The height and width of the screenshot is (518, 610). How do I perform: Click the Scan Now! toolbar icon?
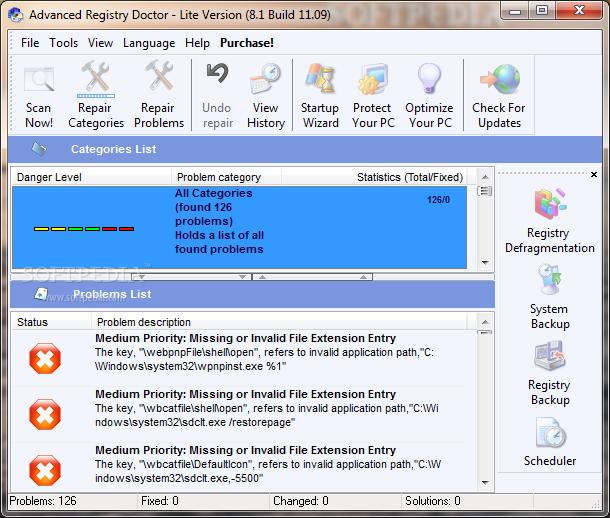click(39, 96)
